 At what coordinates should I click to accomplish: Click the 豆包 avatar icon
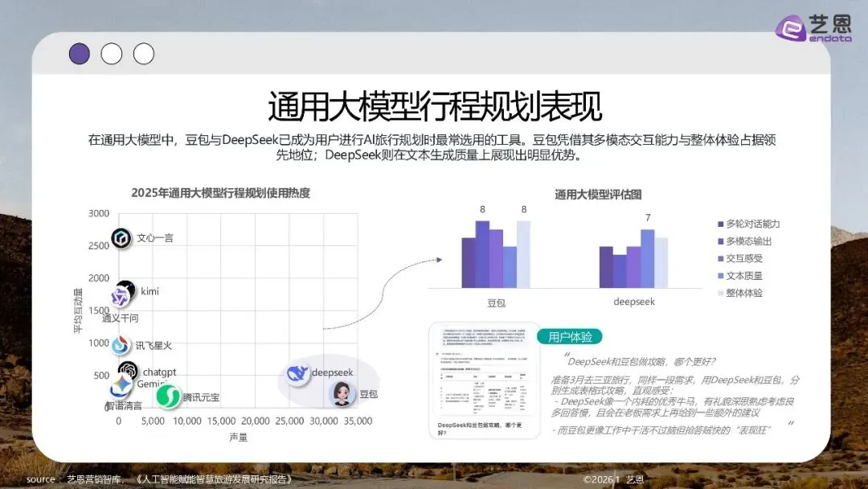click(342, 394)
